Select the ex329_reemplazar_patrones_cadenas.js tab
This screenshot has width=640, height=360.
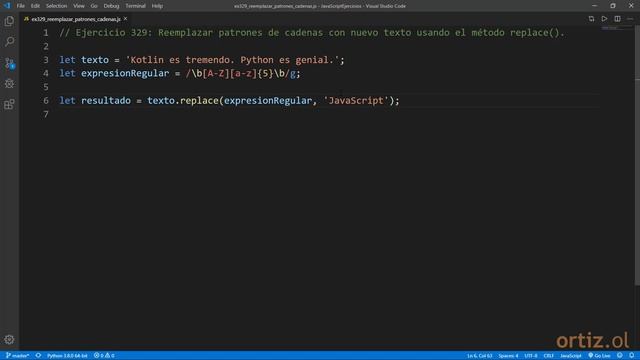click(76, 19)
